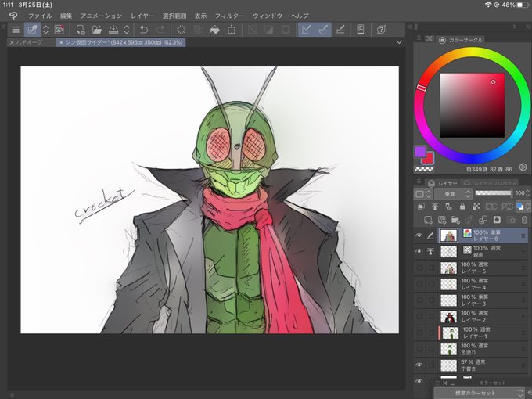Expand the canvas tab list chevron
The height and width of the screenshot is (399, 532).
pos(399,42)
